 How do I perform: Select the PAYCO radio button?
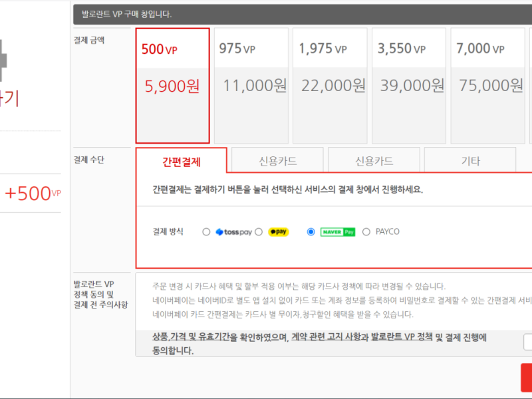366,232
